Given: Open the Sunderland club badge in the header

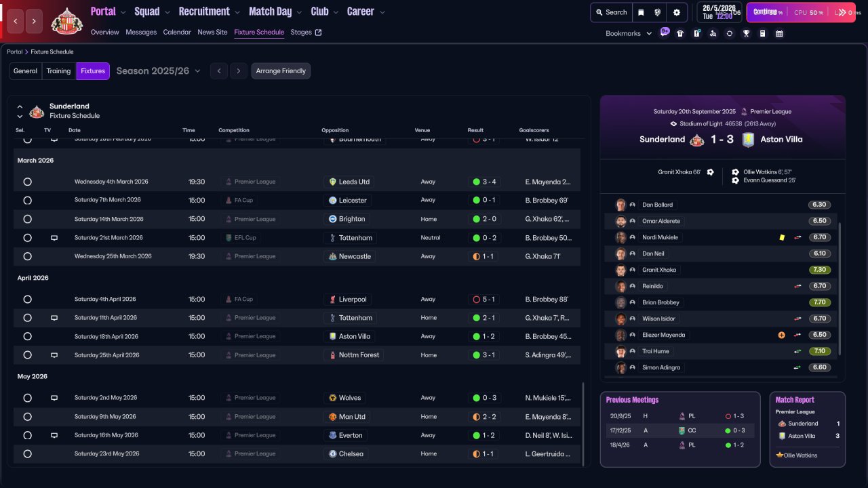Looking at the screenshot, I should coord(66,21).
